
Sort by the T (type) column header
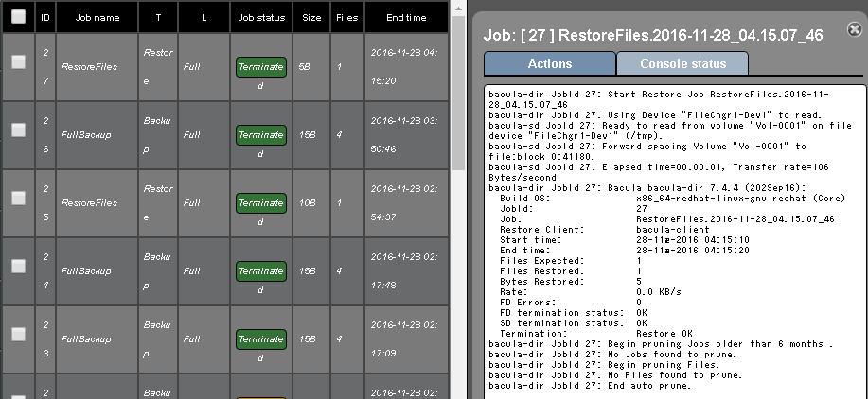pyautogui.click(x=158, y=17)
